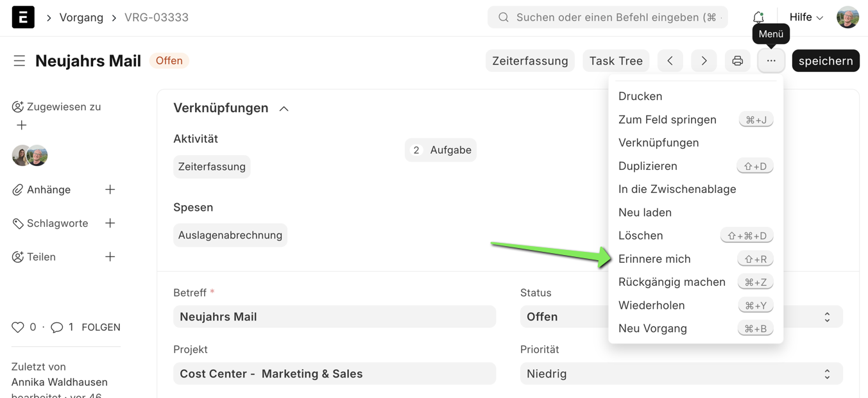Click the heart like icon

(x=18, y=328)
